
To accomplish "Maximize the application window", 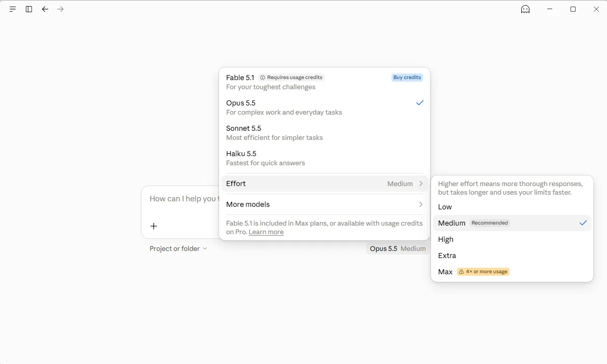I will tap(573, 9).
